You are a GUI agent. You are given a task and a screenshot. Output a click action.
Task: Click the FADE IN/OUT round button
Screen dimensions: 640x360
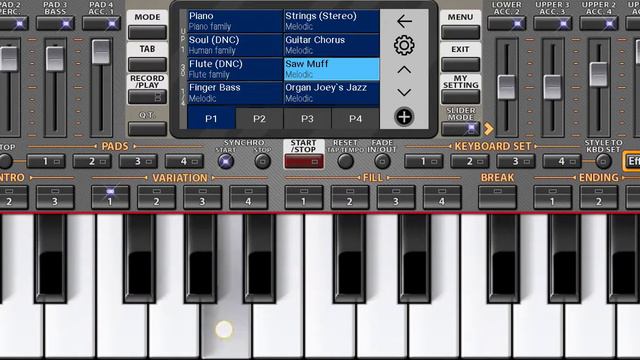[382, 162]
